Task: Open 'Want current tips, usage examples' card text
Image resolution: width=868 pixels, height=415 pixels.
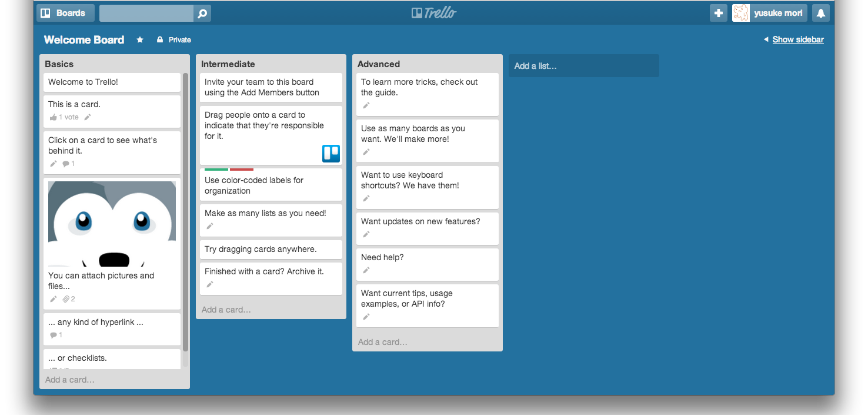Action: [407, 298]
